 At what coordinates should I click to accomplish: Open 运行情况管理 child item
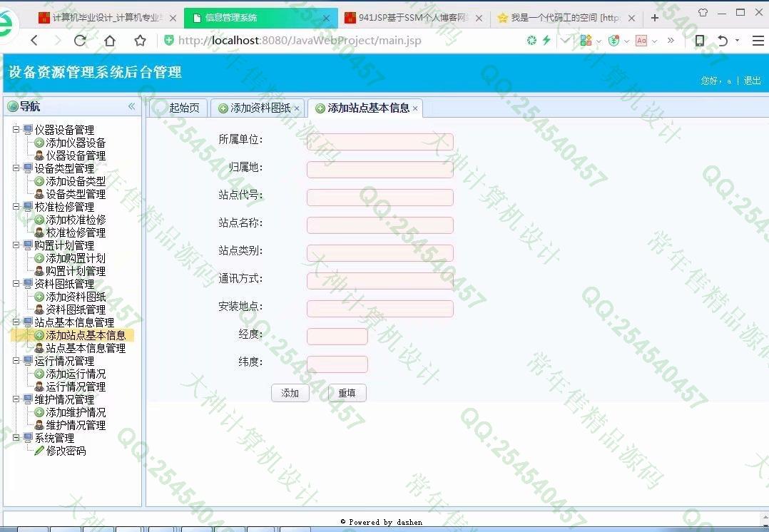tap(75, 387)
